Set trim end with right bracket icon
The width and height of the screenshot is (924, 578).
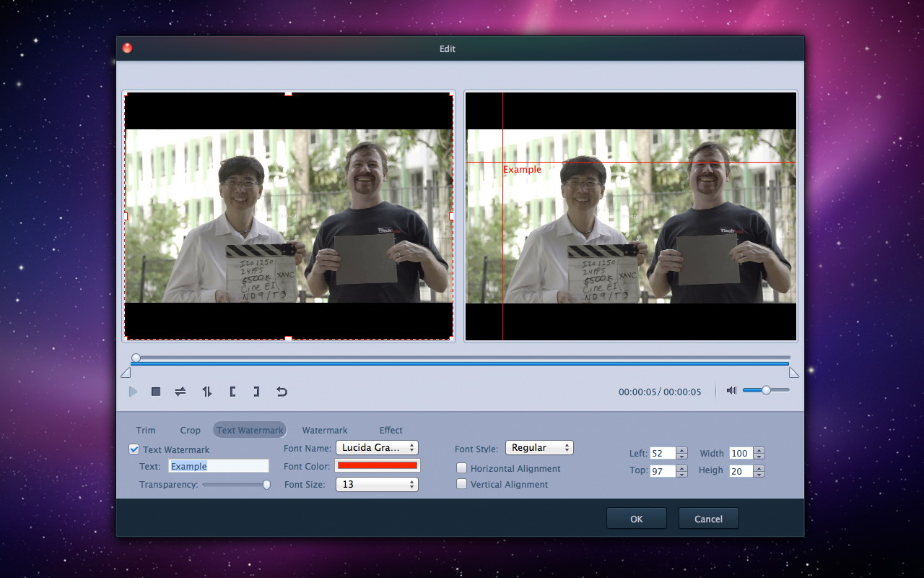tap(256, 391)
